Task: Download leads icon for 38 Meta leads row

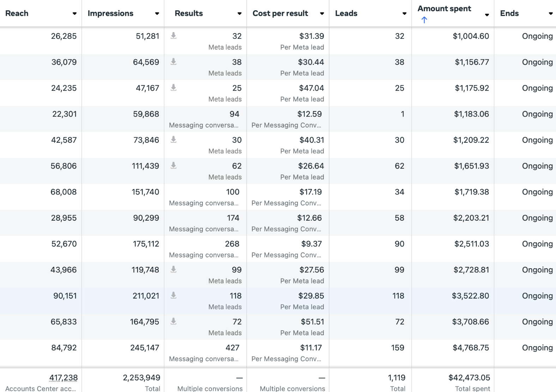Action: 173,62
